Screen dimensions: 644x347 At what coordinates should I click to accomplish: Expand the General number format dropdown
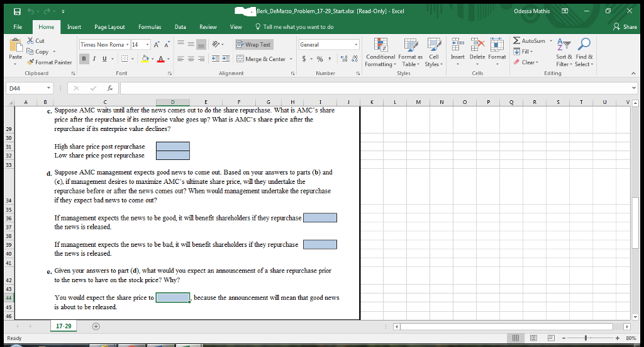tap(356, 45)
